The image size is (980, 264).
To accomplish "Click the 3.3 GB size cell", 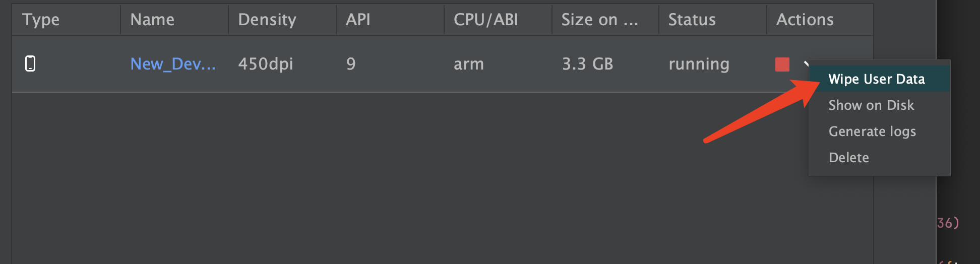I will pos(587,64).
